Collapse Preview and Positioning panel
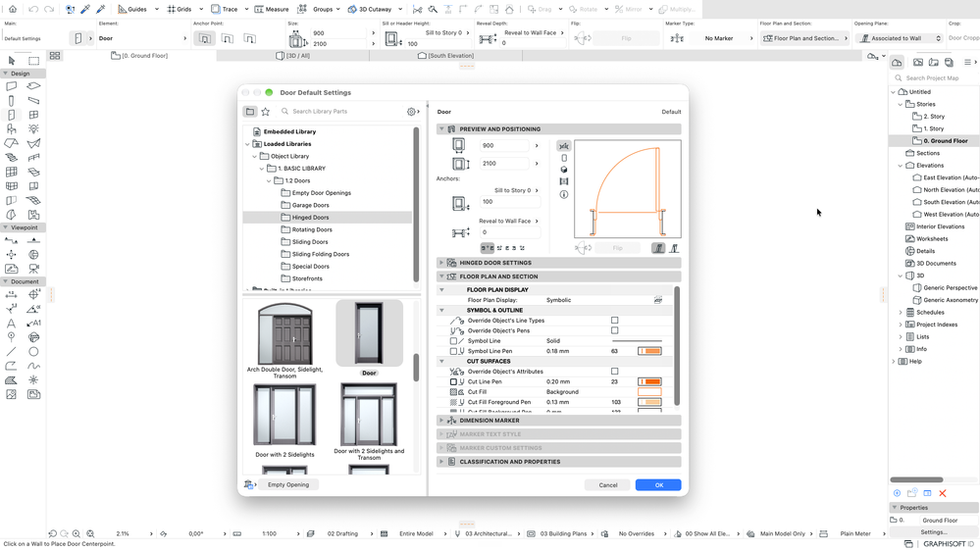The width and height of the screenshot is (980, 551). [x=441, y=129]
